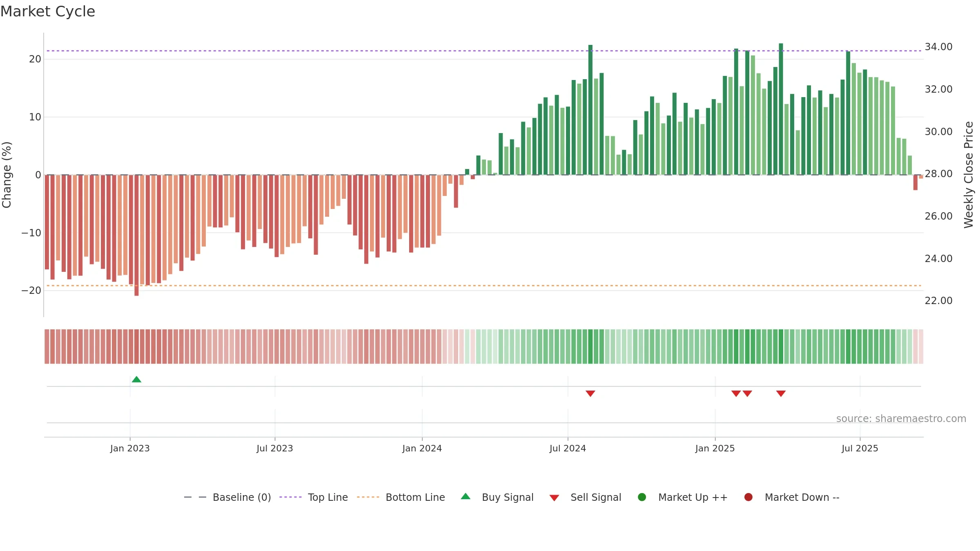Image resolution: width=980 pixels, height=551 pixels.
Task: Click the 22.00 price axis label
Action: click(939, 301)
